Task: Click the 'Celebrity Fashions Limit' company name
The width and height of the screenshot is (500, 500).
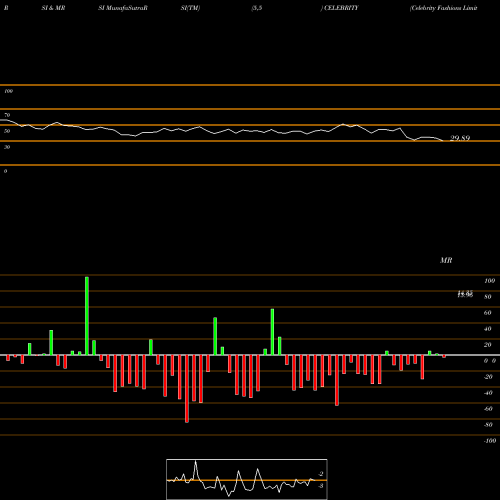Action: [444, 8]
